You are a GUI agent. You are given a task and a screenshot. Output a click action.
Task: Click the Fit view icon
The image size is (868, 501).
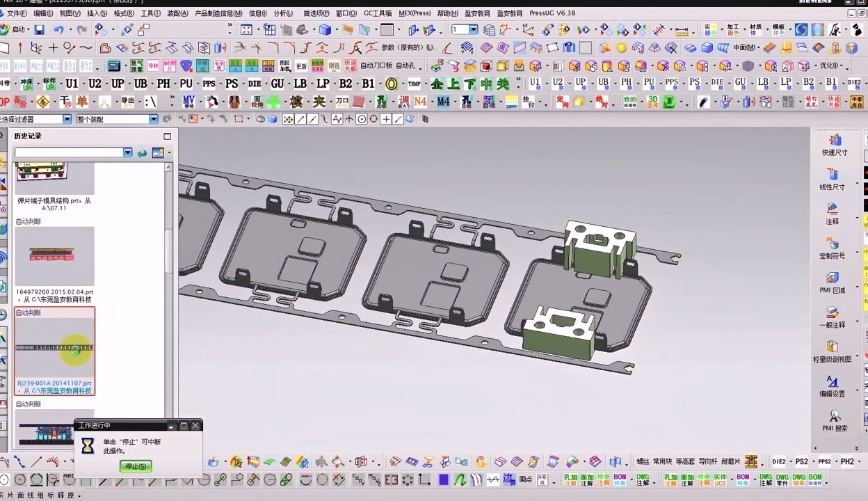coord(246,30)
